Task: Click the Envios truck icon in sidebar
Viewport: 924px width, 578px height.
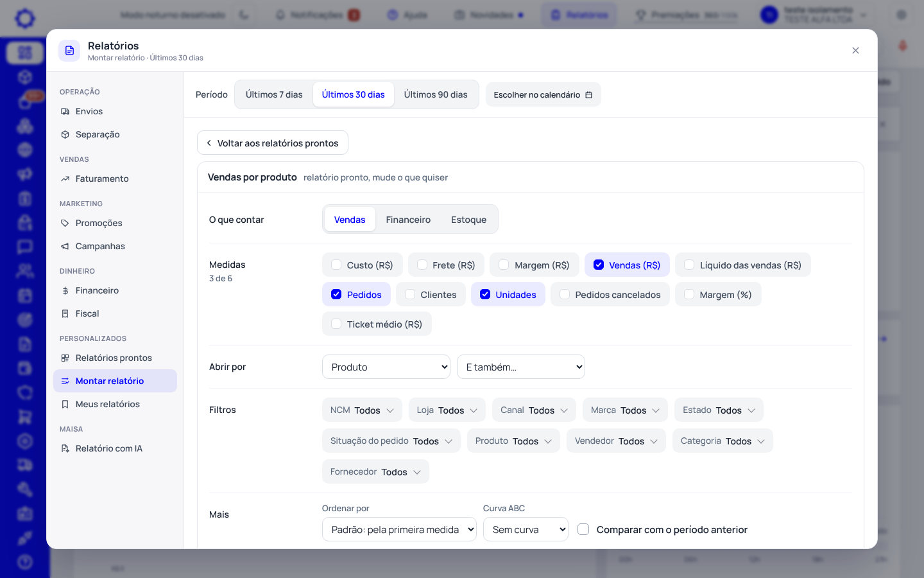Action: coord(65,112)
